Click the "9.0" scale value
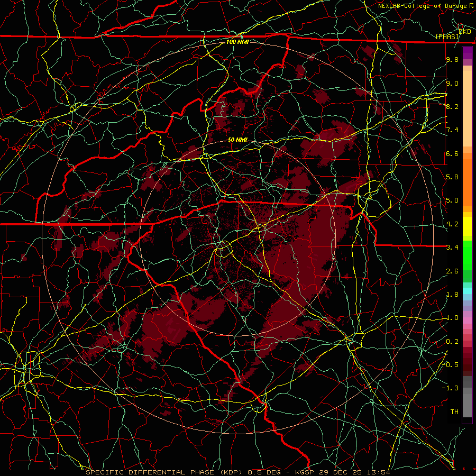Screen dimensions: 476x476 [452, 83]
